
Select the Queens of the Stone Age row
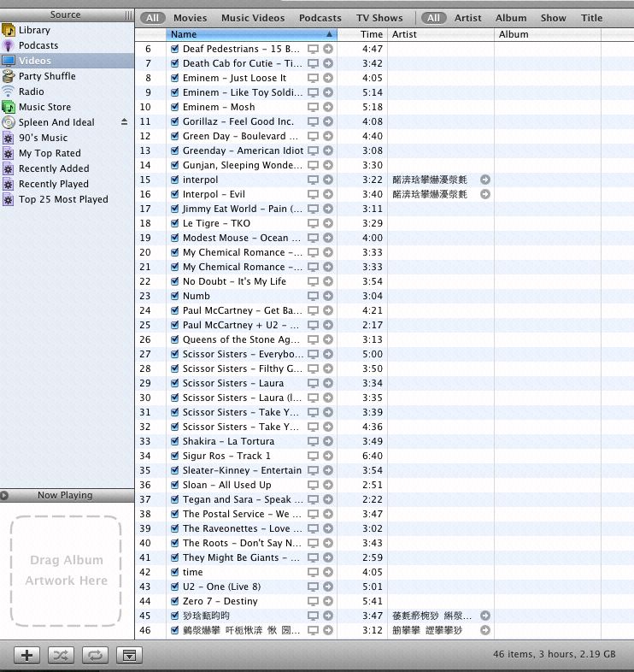[x=385, y=340]
